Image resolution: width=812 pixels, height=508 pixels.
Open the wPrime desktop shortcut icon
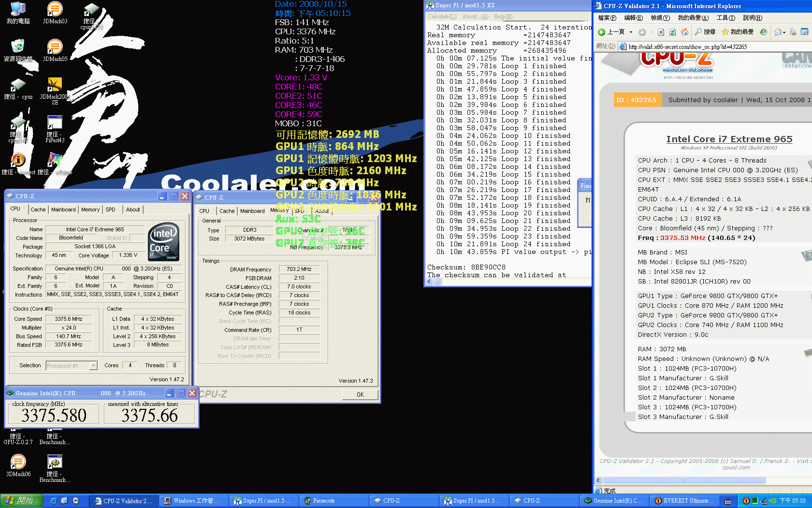[x=55, y=164]
